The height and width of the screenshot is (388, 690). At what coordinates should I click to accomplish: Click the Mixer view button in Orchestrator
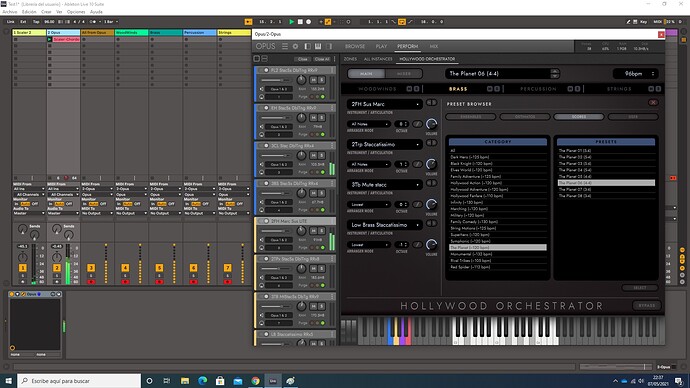[x=404, y=74]
